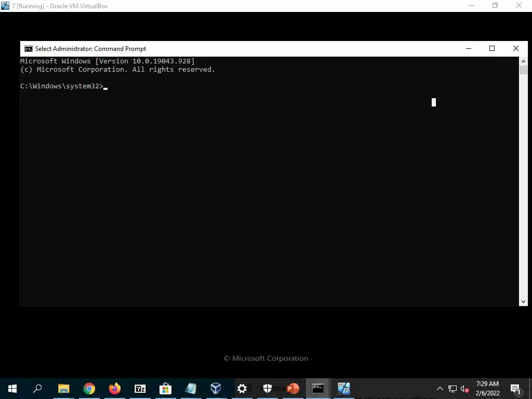Image resolution: width=532 pixels, height=399 pixels.
Task: Open Settings gear in the taskbar
Action: (242, 388)
